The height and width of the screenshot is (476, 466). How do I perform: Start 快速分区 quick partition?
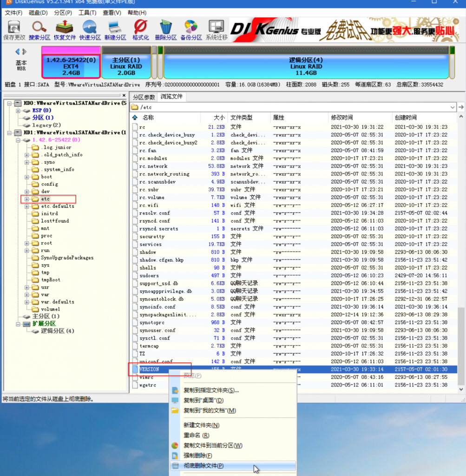coord(90,30)
